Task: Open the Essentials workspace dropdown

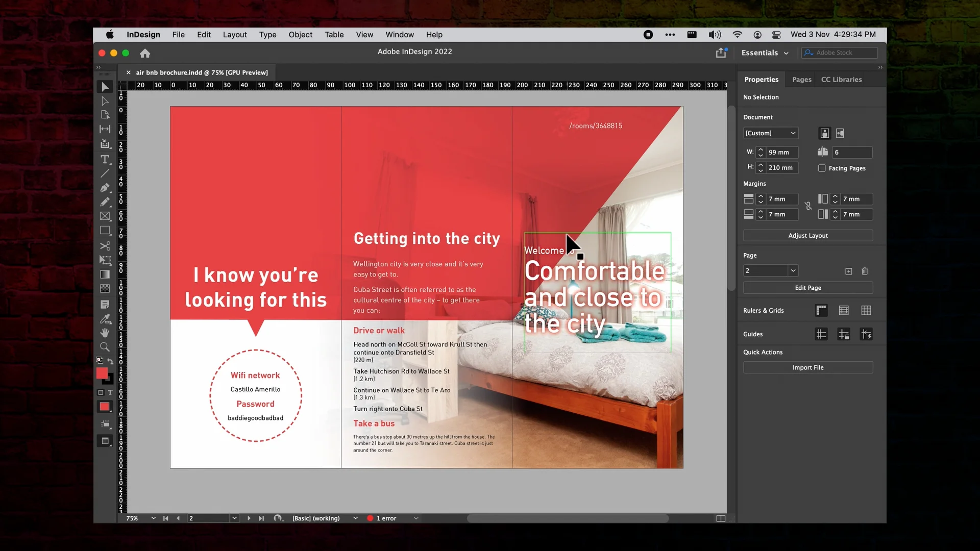Action: pos(765,53)
